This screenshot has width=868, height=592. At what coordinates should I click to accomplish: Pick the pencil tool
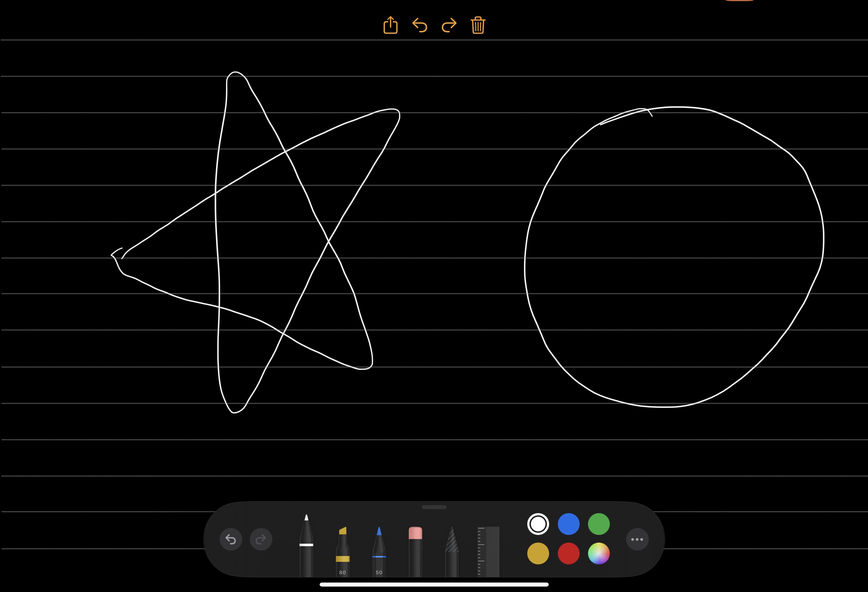(x=379, y=547)
